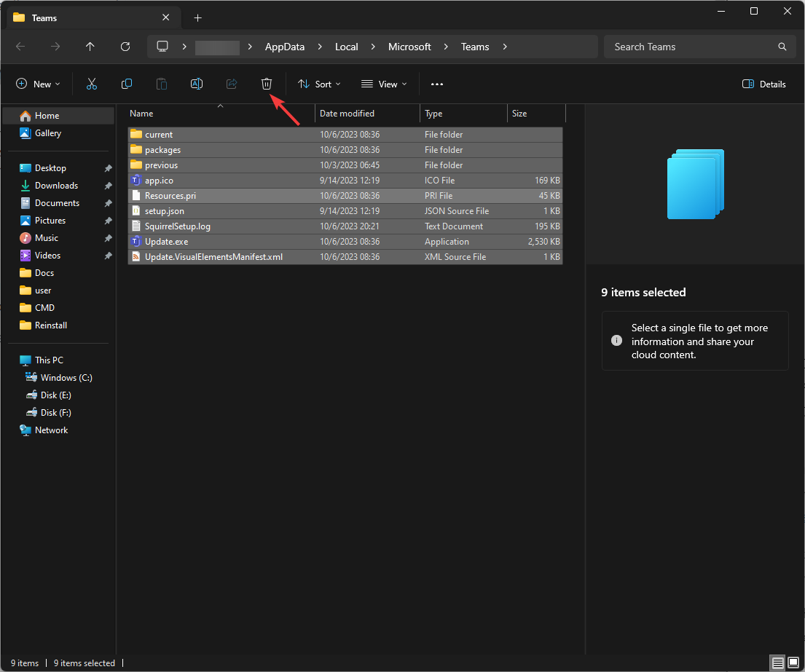Add a new tab with plus button
This screenshot has width=805, height=672.
tap(198, 17)
